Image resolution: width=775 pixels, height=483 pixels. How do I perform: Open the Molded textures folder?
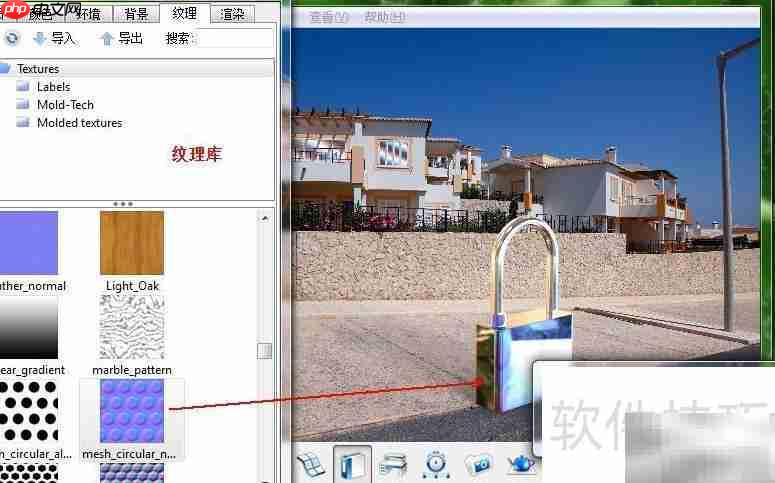click(80, 123)
